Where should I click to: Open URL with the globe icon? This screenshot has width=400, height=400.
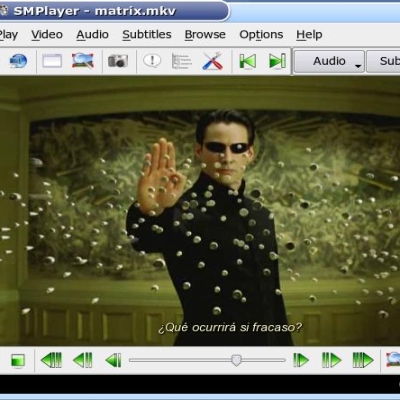click(18, 61)
